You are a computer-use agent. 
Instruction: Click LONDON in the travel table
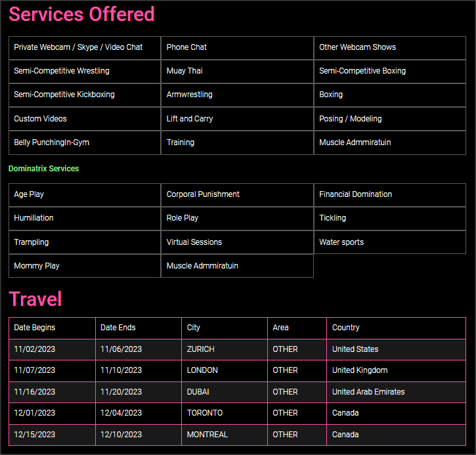coord(202,370)
